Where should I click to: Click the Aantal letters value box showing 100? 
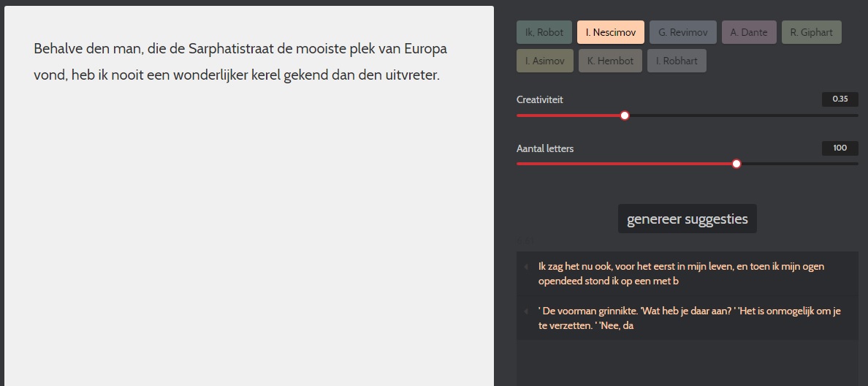(x=840, y=148)
